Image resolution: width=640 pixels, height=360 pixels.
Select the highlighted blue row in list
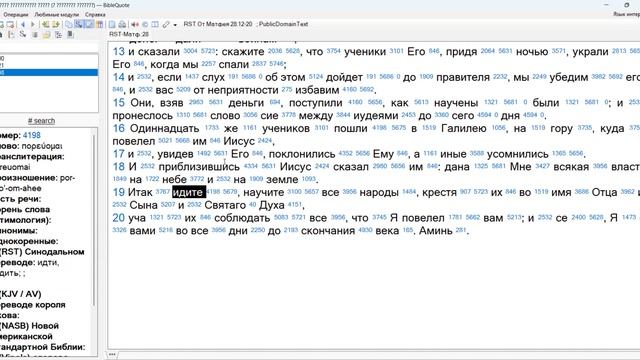49,73
